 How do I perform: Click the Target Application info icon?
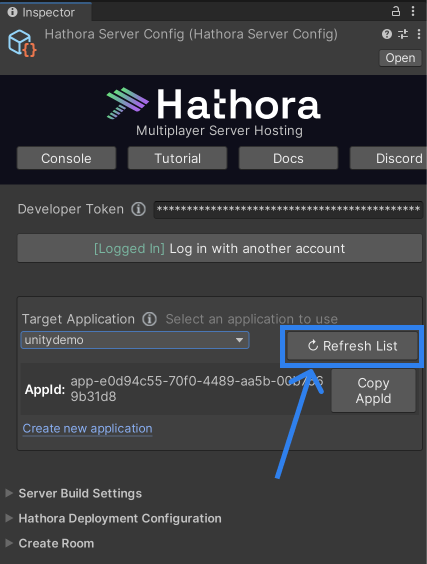pyautogui.click(x=149, y=319)
